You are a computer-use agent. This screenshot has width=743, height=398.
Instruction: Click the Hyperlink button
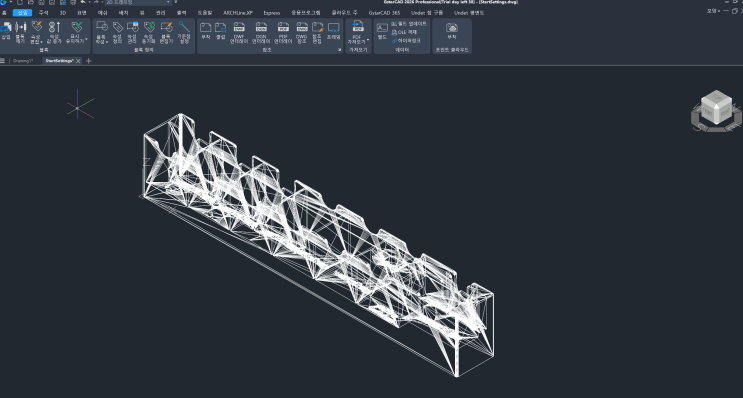coord(406,41)
